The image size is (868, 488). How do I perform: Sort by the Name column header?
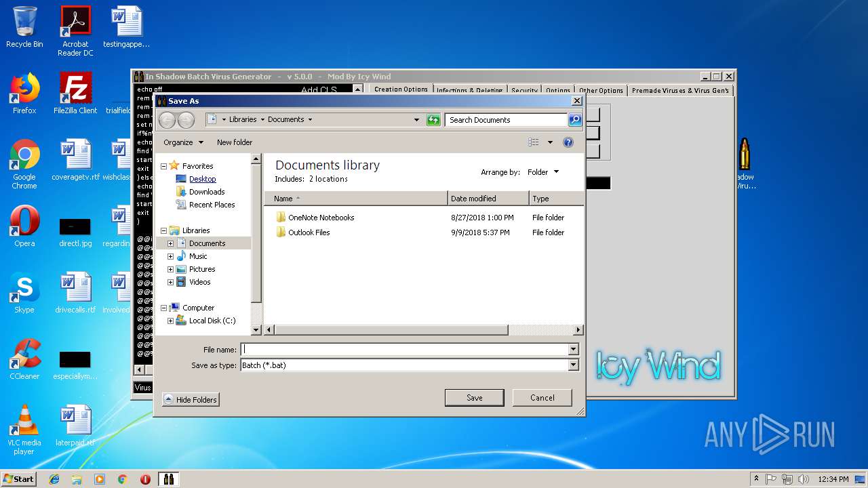356,199
